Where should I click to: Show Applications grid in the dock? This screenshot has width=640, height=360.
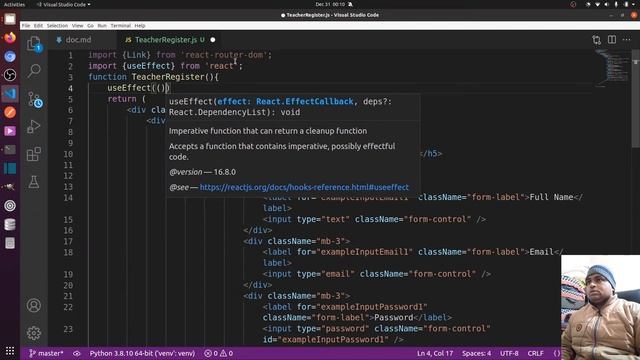pos(10,351)
